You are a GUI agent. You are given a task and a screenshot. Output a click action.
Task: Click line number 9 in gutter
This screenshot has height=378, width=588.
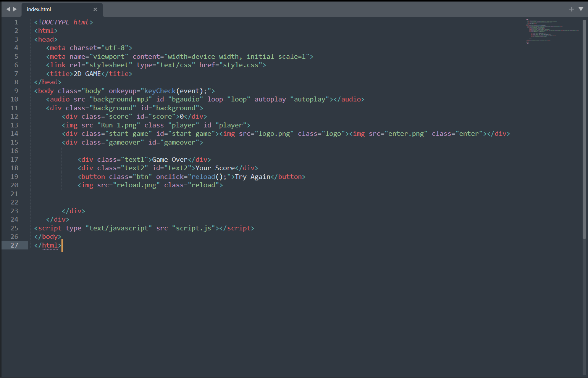(x=16, y=91)
